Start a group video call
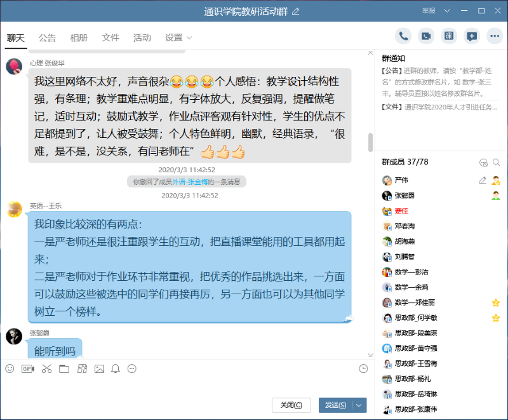The height and width of the screenshot is (420, 508). [x=425, y=36]
